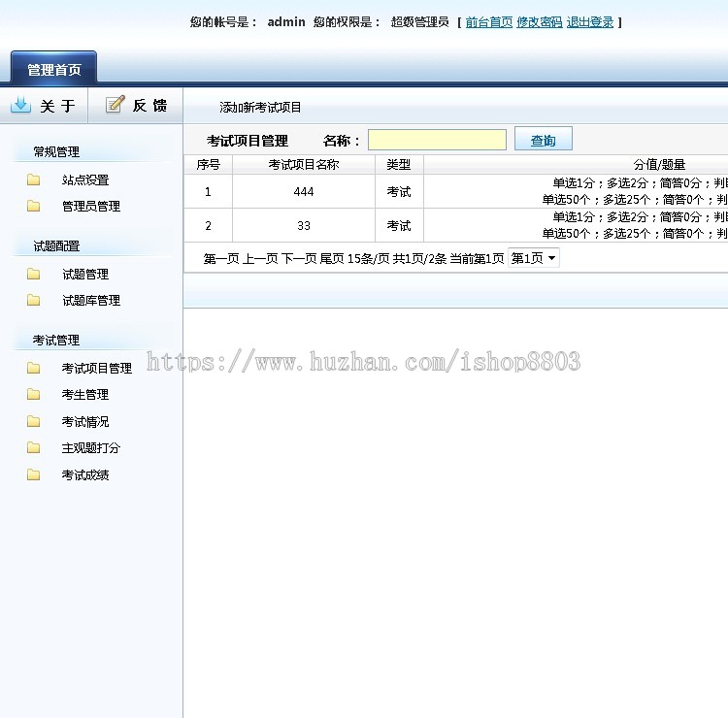Click the 分值/题量 column header
This screenshot has height=718, width=728.
[659, 165]
